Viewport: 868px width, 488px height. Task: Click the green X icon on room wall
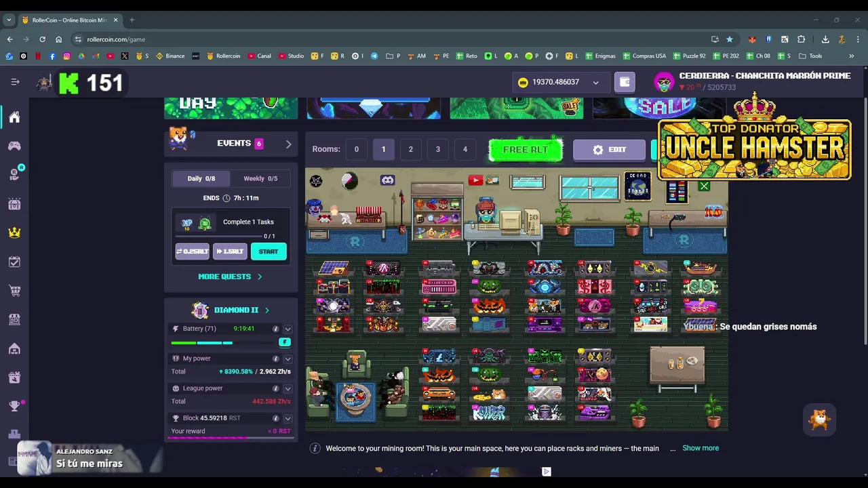pyautogui.click(x=704, y=186)
